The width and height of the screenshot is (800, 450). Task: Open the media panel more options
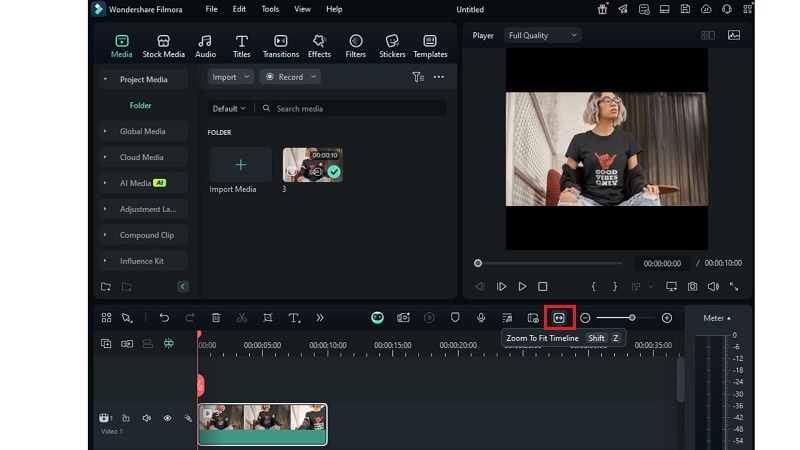click(439, 77)
